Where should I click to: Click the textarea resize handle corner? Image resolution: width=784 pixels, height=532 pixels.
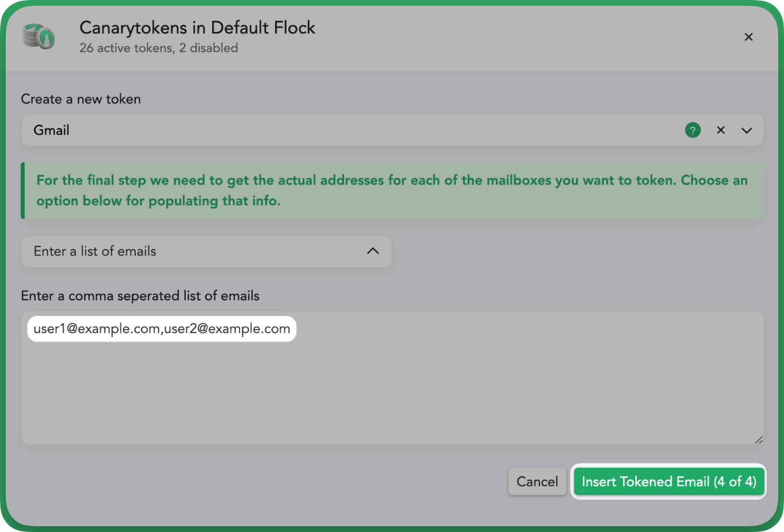click(758, 440)
